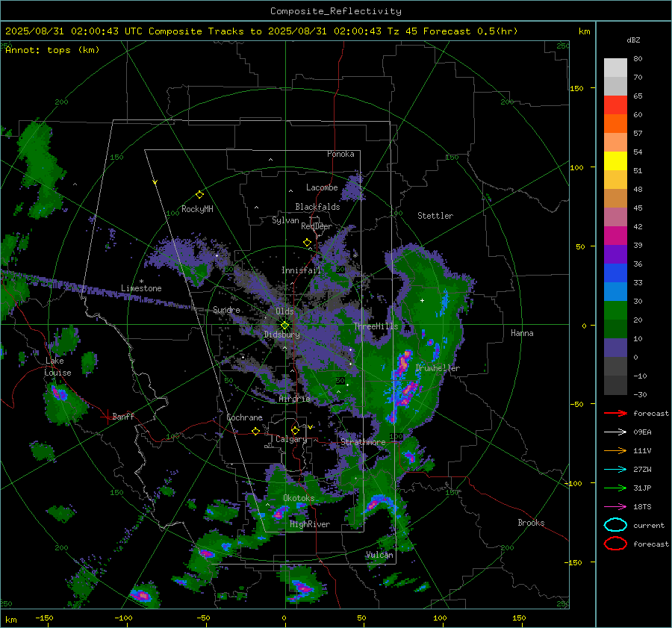Click the Sundre label
This screenshot has width=672, height=628.
(226, 309)
